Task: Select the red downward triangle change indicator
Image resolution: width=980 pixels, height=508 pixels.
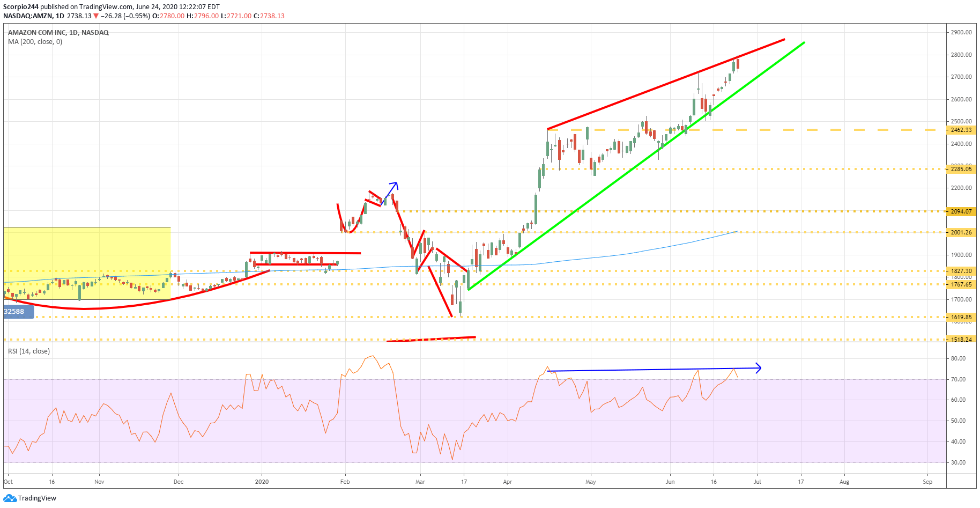Action: [x=96, y=16]
